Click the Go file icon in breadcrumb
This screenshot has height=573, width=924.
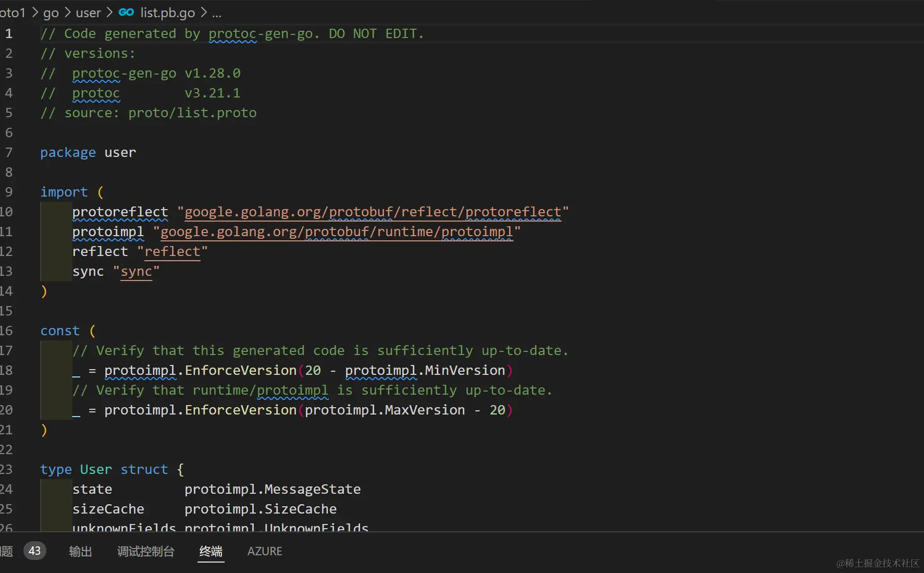click(126, 12)
